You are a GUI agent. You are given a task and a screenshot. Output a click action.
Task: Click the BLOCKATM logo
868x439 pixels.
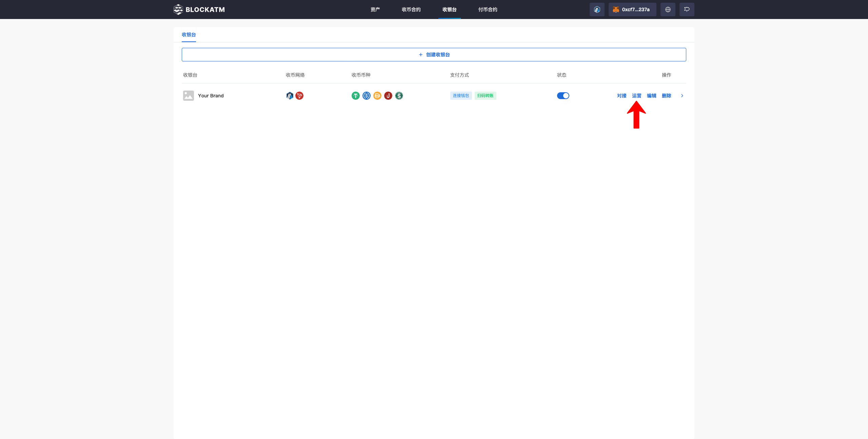click(199, 9)
